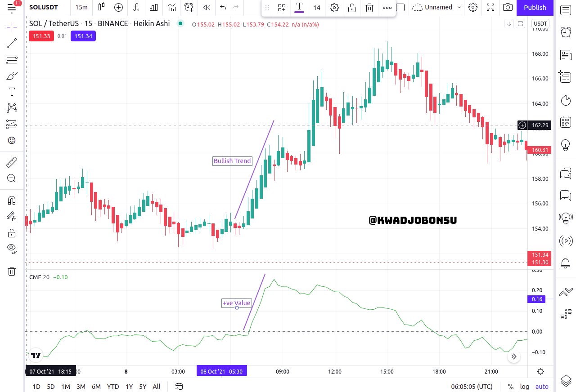576x392 pixels.
Task: Toggle magnet mode for drawings
Action: coord(12,200)
